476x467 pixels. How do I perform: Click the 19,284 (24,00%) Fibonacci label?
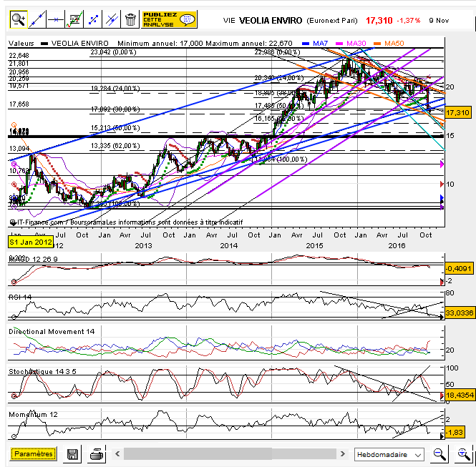click(115, 89)
